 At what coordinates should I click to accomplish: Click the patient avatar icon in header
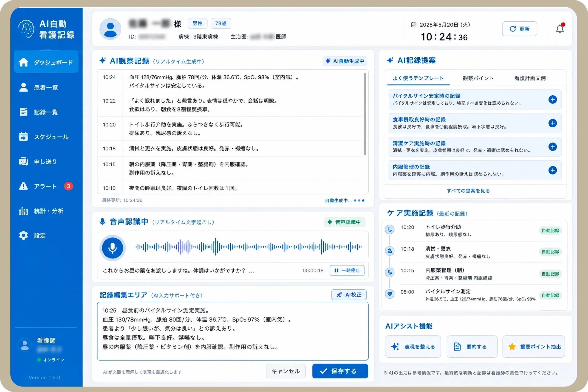click(110, 29)
